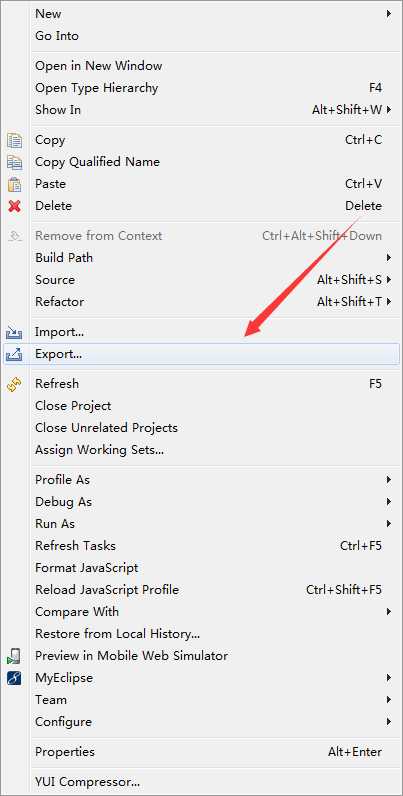Click the Copy Qualified Name icon
Screen dimensions: 403x796
14,162
